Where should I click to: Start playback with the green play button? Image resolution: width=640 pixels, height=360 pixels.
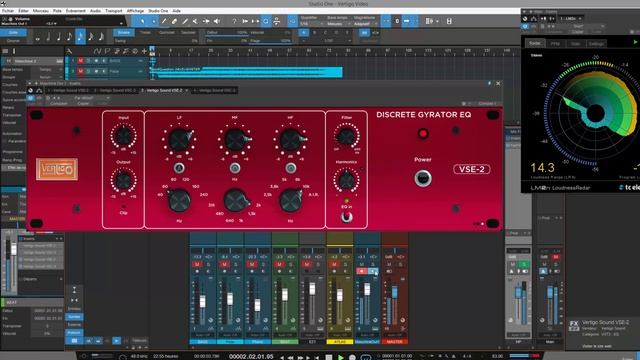340,357
